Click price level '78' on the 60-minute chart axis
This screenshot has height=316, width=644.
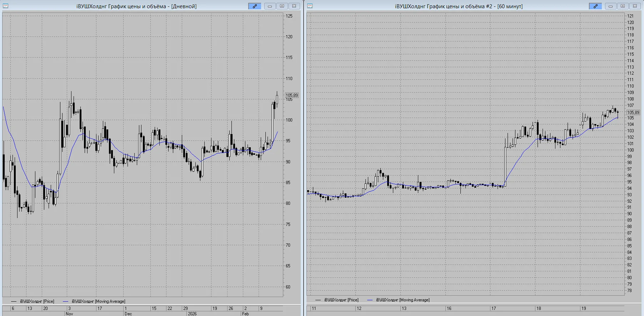tap(629, 291)
